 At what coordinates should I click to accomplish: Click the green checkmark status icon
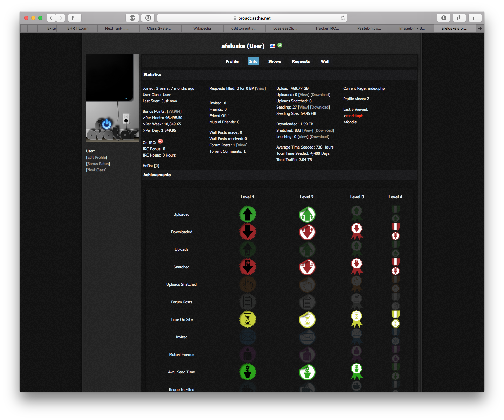tap(280, 45)
